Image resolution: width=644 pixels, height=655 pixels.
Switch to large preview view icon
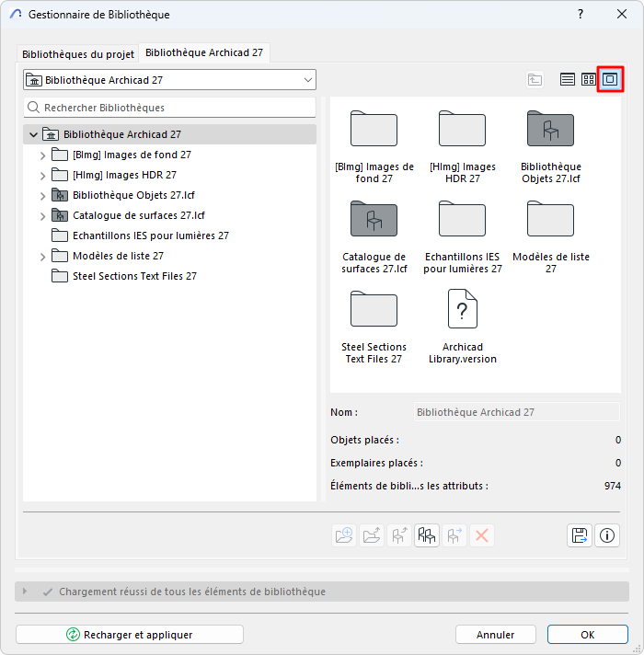click(x=610, y=79)
